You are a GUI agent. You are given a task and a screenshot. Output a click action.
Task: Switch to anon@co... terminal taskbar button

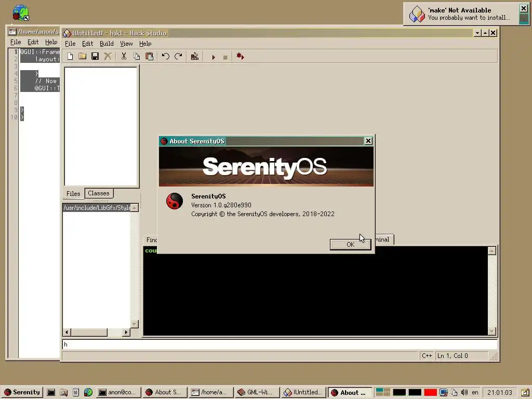(x=118, y=392)
